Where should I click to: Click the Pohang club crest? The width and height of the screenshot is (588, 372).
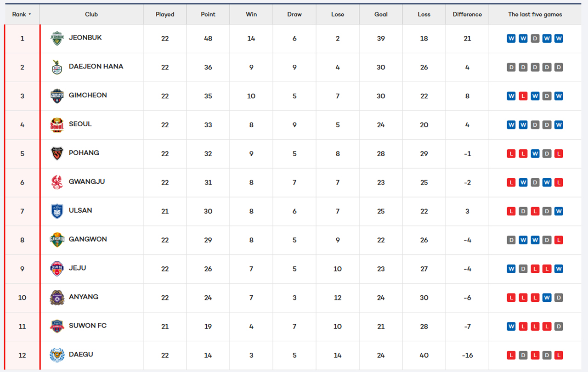tap(57, 153)
